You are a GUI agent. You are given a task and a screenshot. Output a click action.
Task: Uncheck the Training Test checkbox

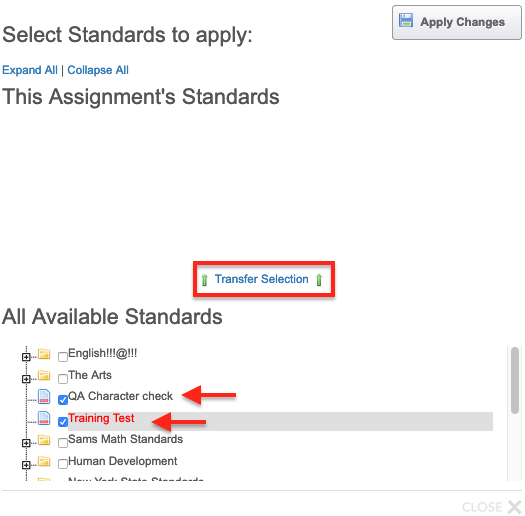tap(63, 422)
